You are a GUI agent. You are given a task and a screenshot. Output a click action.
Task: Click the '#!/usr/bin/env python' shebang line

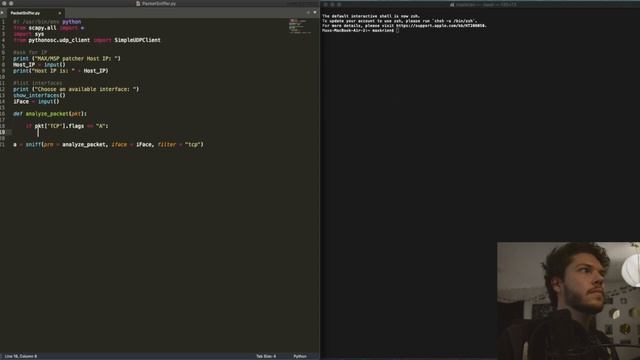47,22
